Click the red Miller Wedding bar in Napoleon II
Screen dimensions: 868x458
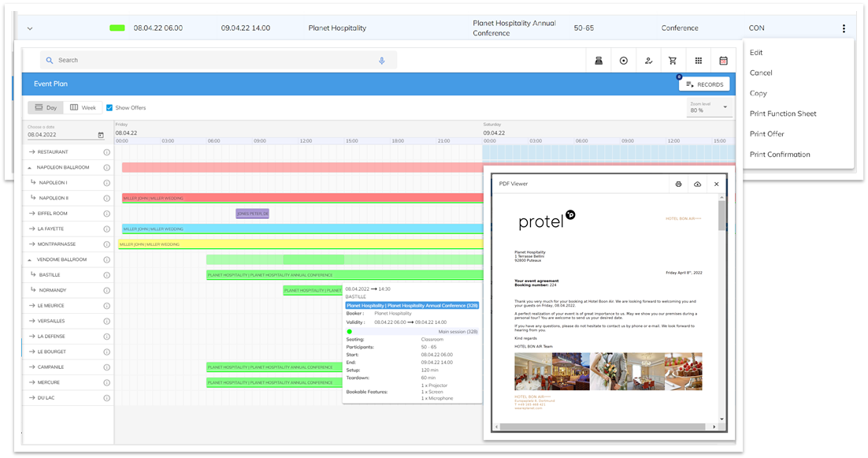(x=302, y=198)
